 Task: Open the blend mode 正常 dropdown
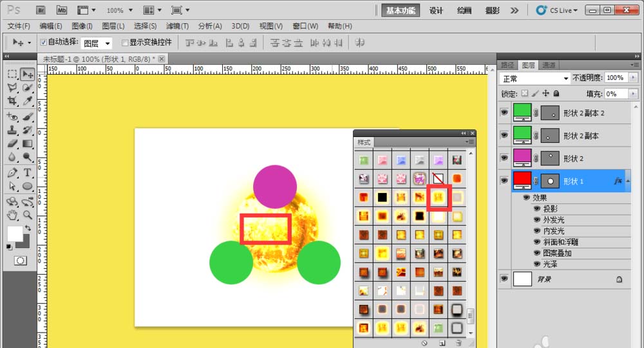(535, 78)
